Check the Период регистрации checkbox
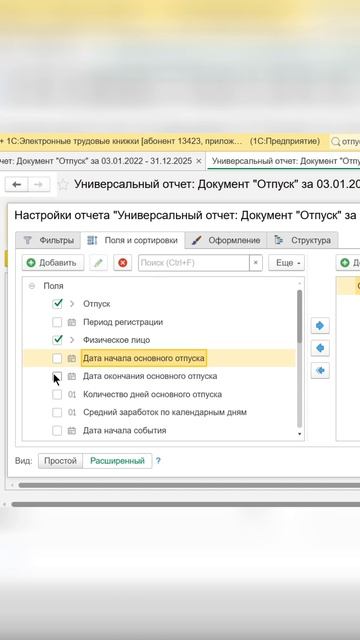360x640 pixels. point(57,322)
